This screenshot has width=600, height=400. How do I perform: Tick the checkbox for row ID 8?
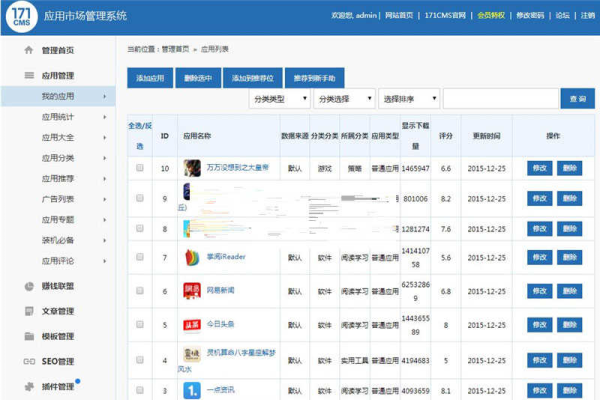(x=140, y=228)
